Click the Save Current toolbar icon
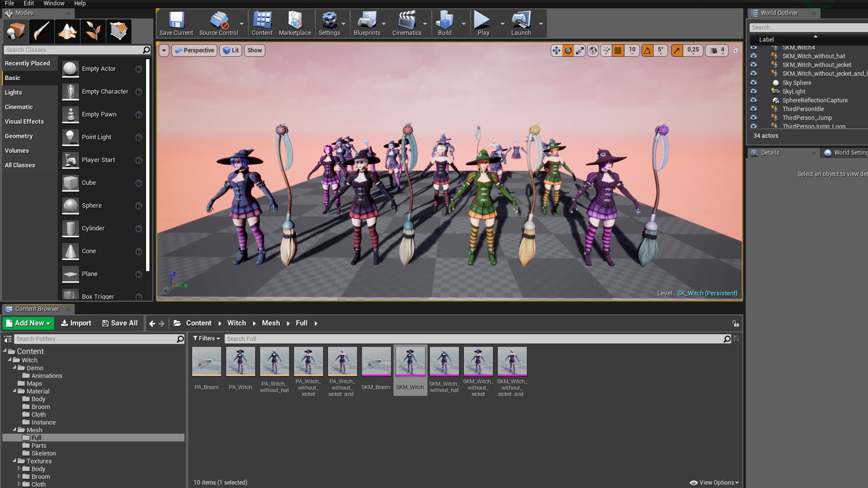 pyautogui.click(x=176, y=20)
